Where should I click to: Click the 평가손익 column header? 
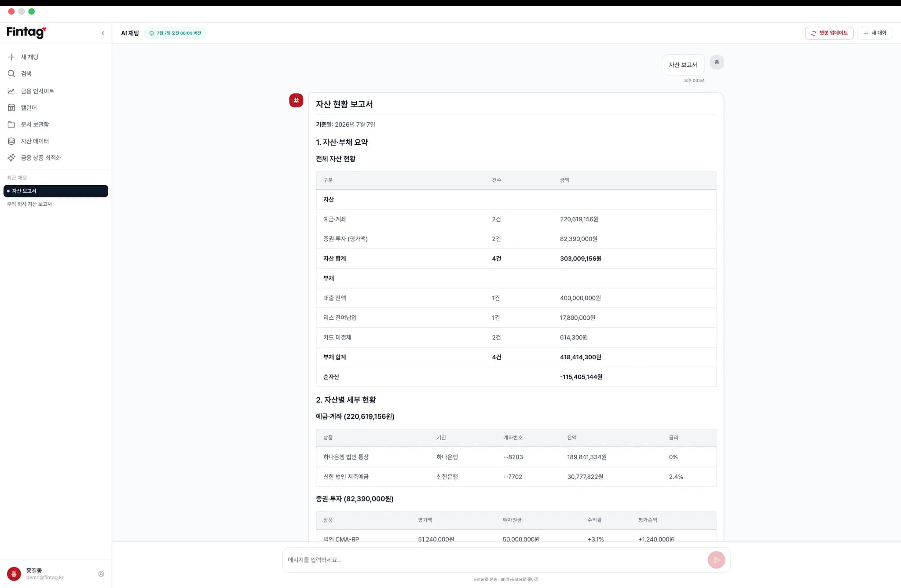(648, 520)
